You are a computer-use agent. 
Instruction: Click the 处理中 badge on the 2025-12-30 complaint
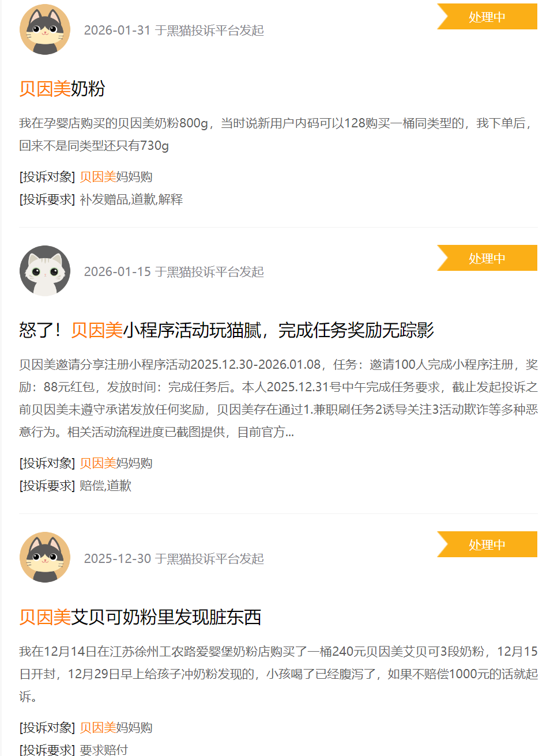tap(487, 545)
